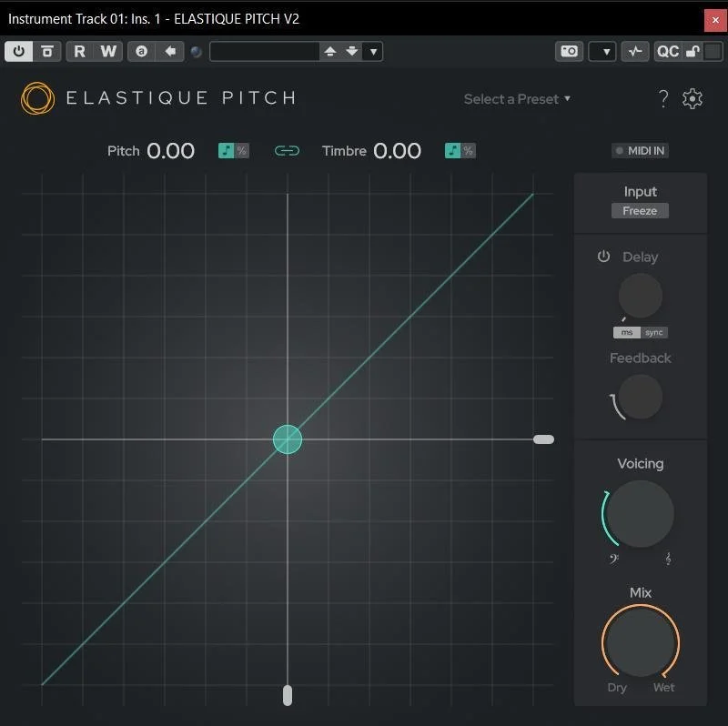Click the Dry label under Mix
The image size is (728, 726).
pos(617,688)
